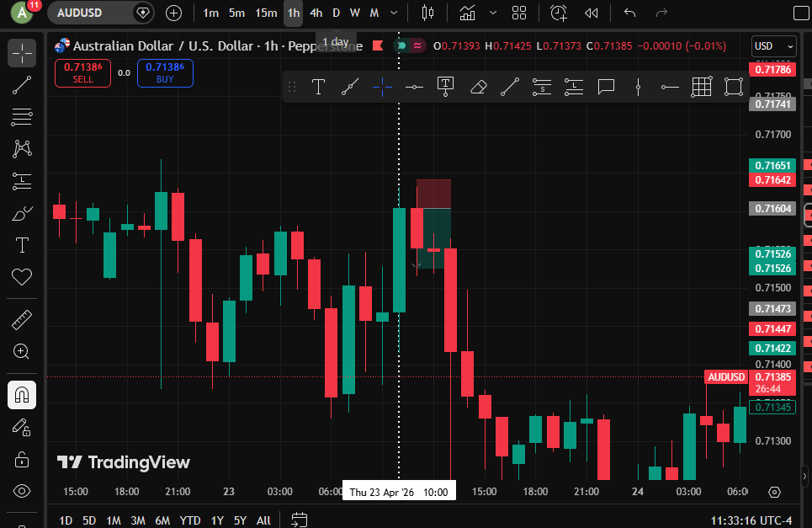Activate the zoom in tool
The height and width of the screenshot is (528, 812).
(x=22, y=351)
